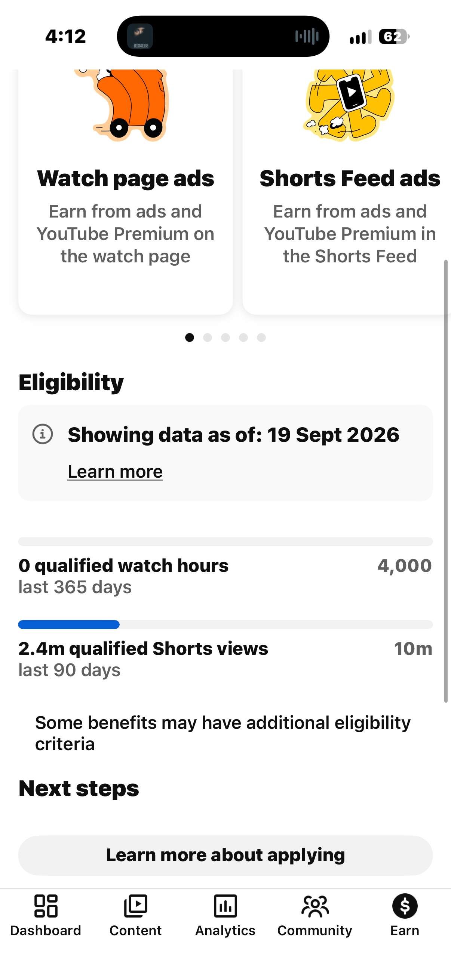
Task: Select the last carousel page dot
Action: 261,338
